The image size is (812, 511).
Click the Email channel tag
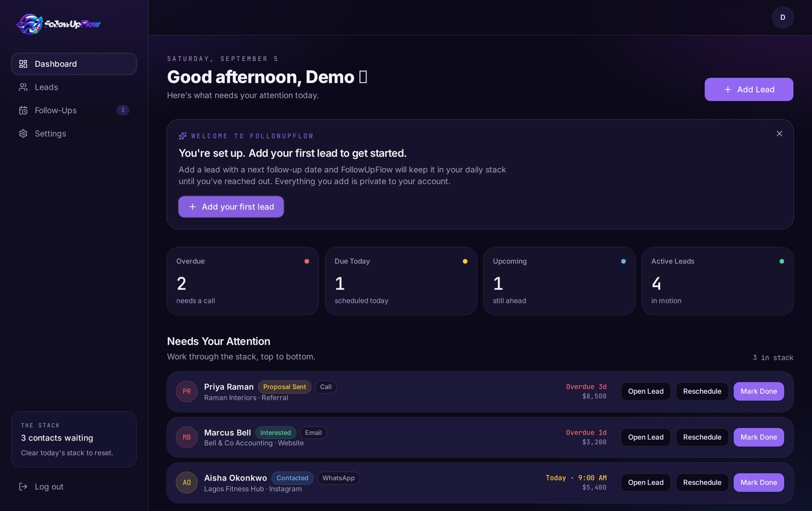[x=313, y=433]
